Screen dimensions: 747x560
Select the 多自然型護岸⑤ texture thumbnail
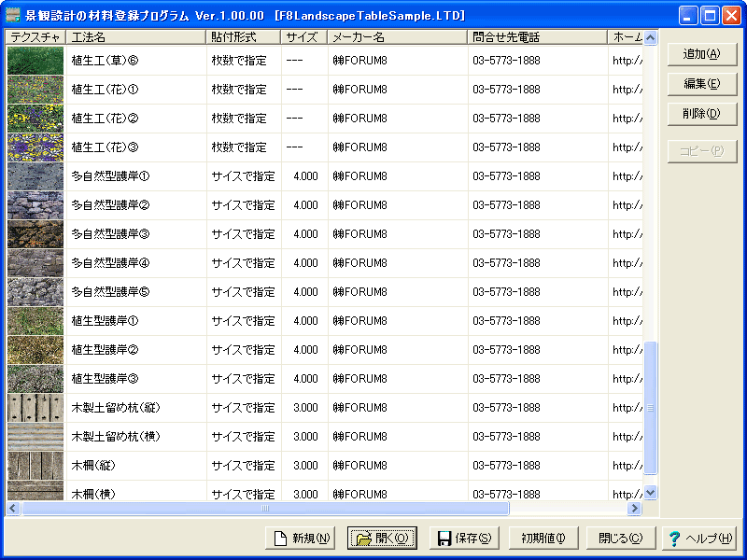coord(35,292)
